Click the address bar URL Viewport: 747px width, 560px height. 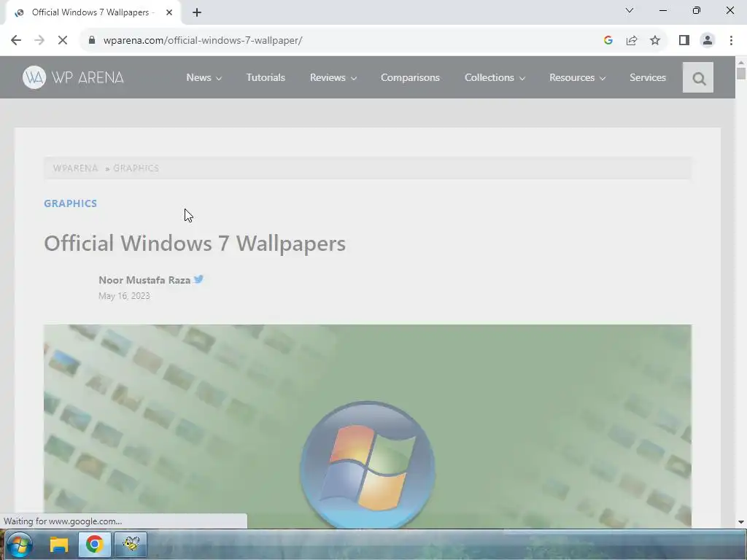pyautogui.click(x=203, y=41)
